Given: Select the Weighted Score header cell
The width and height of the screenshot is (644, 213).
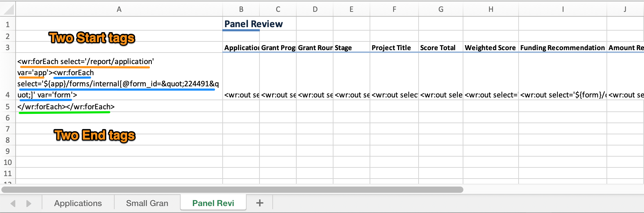Looking at the screenshot, I should pyautogui.click(x=490, y=48).
